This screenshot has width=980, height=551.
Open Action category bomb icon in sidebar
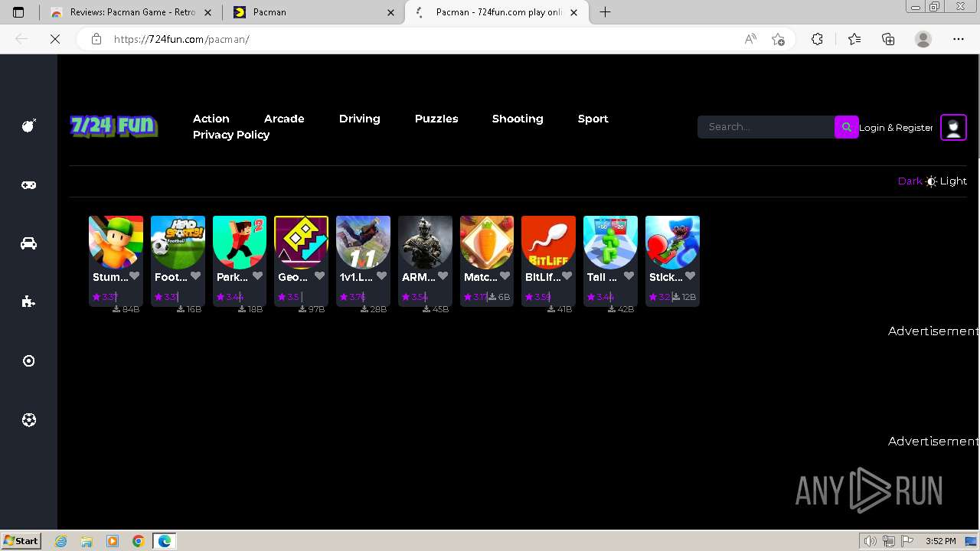28,126
